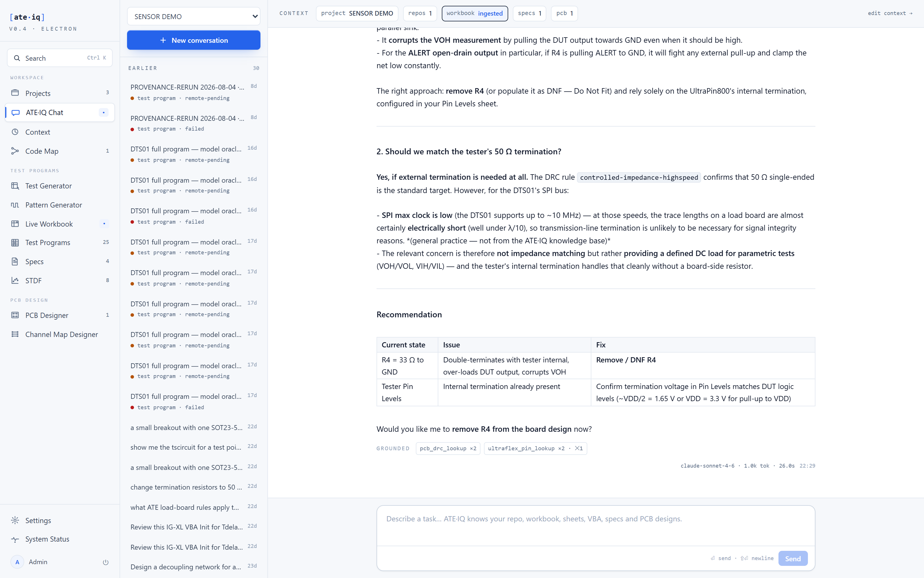Click the STDF chart icon
Image resolution: width=924 pixels, height=578 pixels.
[x=15, y=281]
